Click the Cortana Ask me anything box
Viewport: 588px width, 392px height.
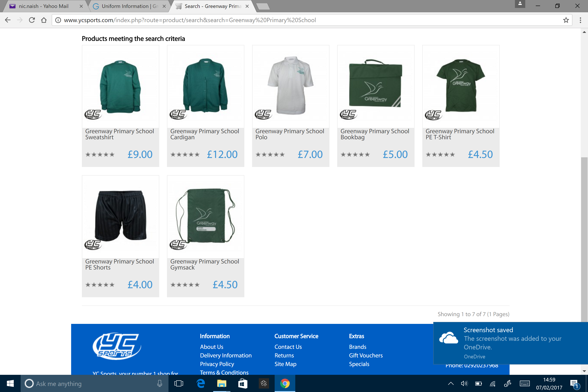tap(95, 383)
